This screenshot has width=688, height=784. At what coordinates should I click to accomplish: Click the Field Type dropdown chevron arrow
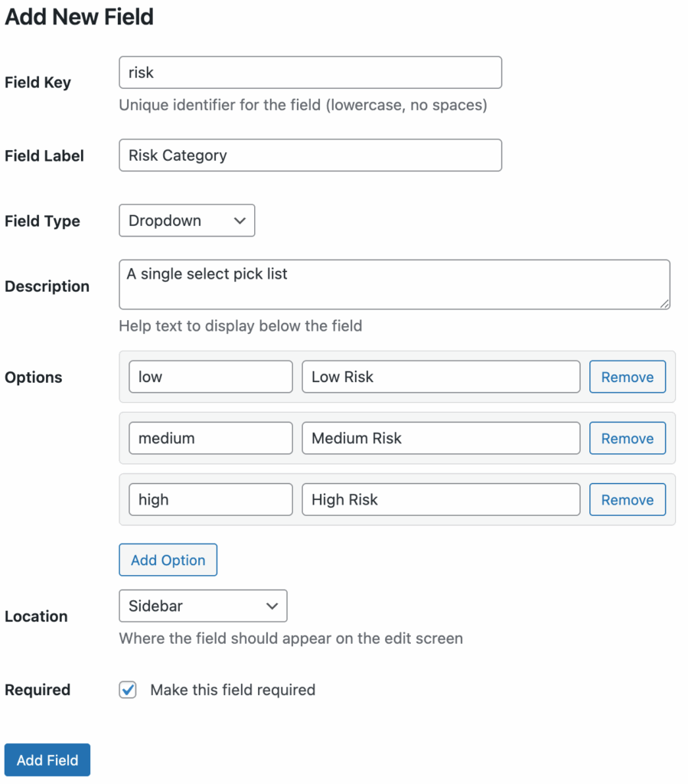pyautogui.click(x=240, y=220)
